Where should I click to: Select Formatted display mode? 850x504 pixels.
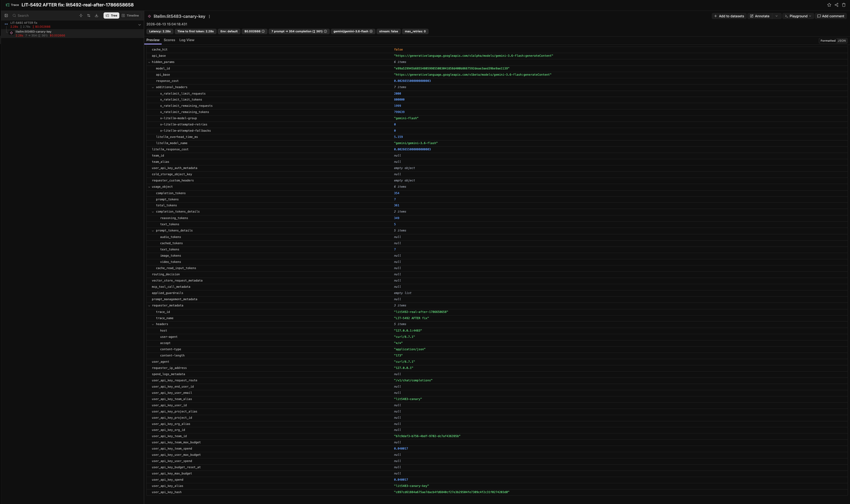point(828,41)
